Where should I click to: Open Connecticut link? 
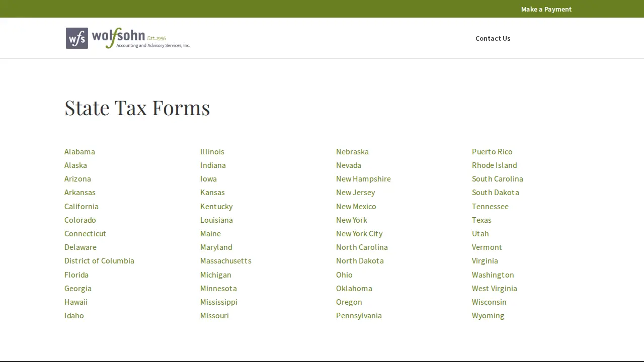click(85, 233)
